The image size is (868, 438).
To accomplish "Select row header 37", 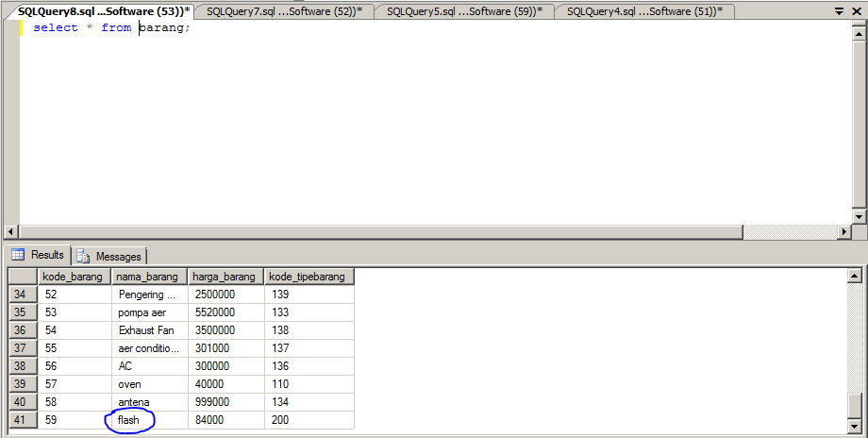I will 24,347.
